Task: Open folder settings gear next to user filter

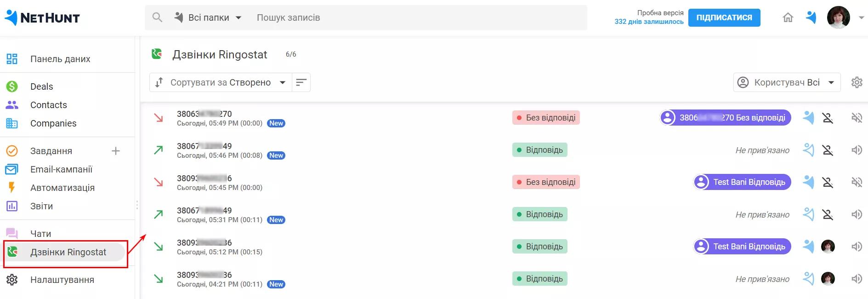Action: pos(857,82)
